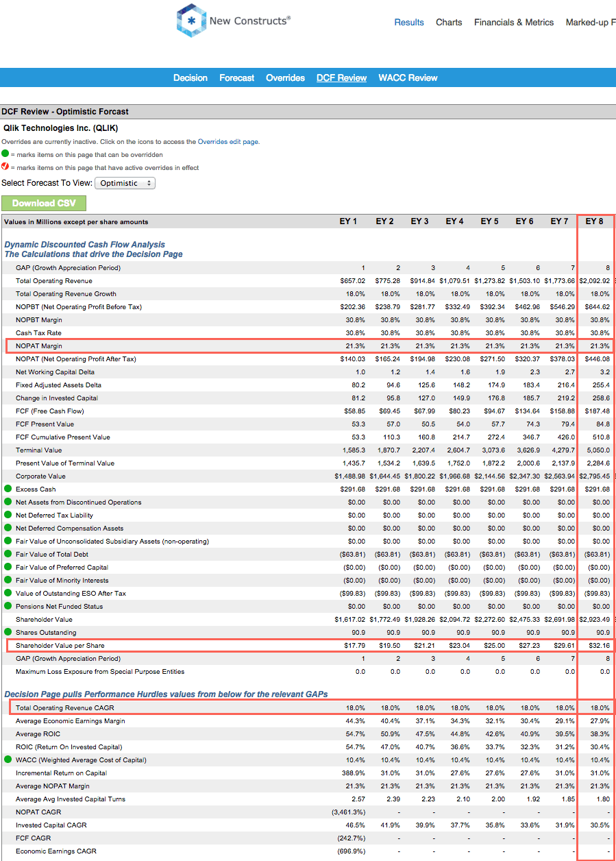The height and width of the screenshot is (861, 616).
Task: Click EY 8 Corporate Value $2,795.45
Action: pyautogui.click(x=595, y=476)
